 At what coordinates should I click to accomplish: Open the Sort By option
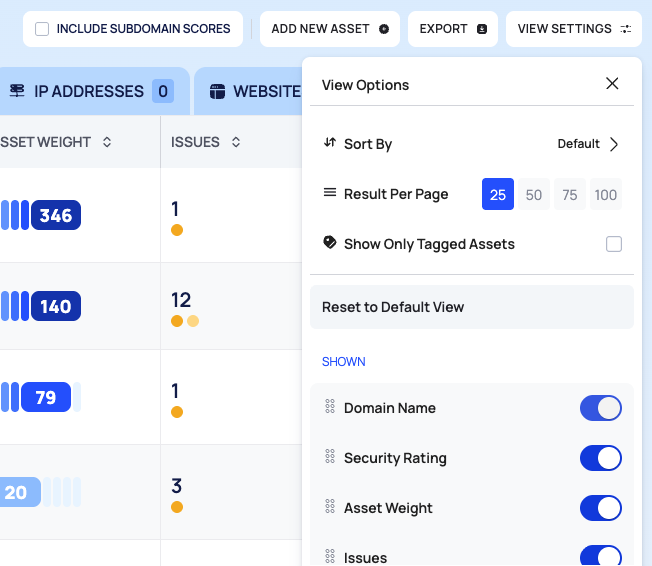point(472,144)
